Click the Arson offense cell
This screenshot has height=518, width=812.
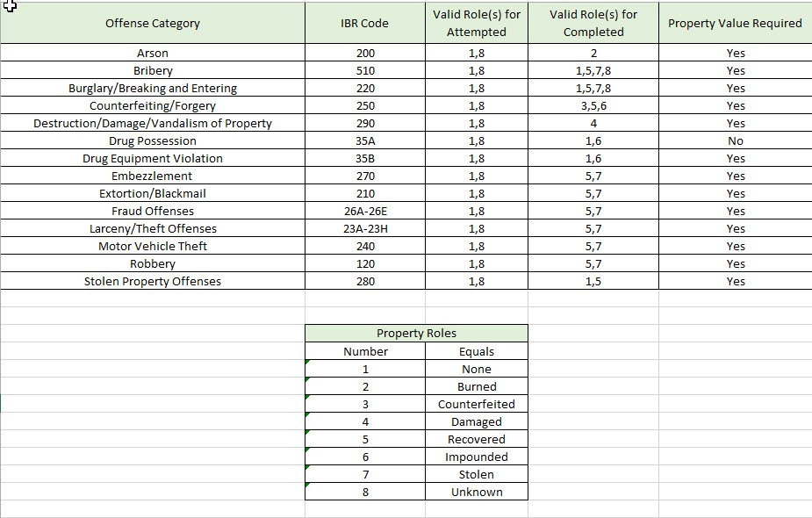click(x=153, y=54)
